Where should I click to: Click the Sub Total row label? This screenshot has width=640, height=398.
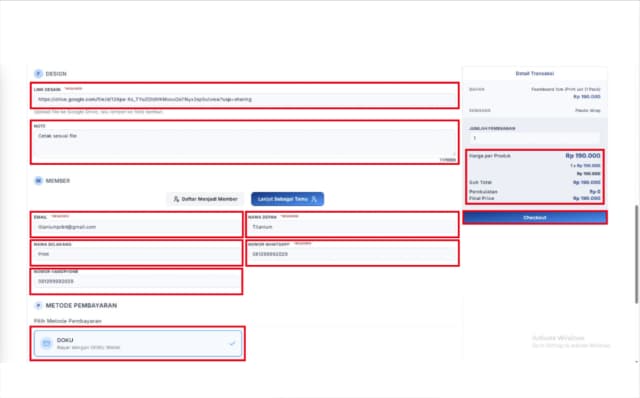[480, 182]
